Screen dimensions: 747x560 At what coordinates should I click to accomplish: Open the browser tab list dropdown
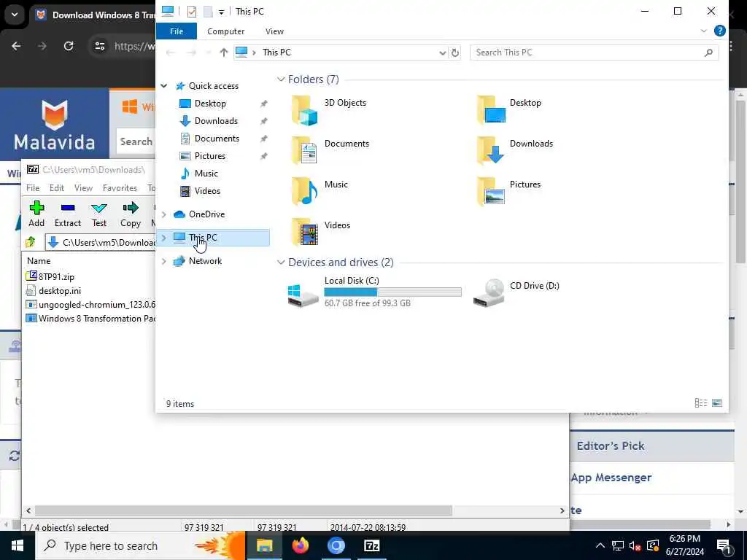coord(15,15)
